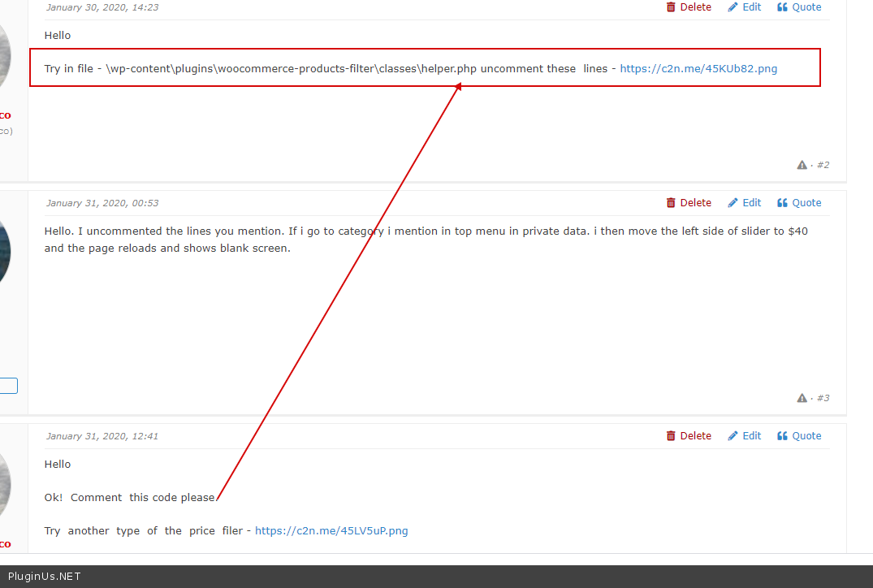Screen dimensions: 873x588
Task: Click the text "Ok! Comment this code please"
Action: (x=130, y=497)
